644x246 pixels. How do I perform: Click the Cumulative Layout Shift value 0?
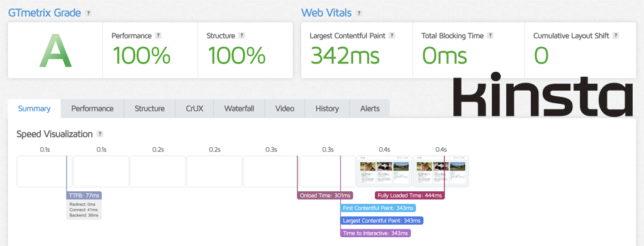(541, 55)
